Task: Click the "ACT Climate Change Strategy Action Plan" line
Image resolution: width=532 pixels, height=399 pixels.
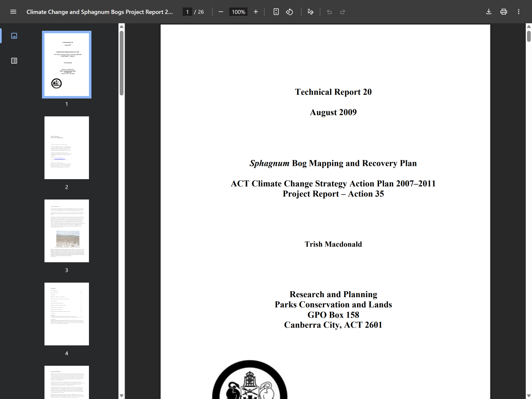Action: click(x=333, y=184)
